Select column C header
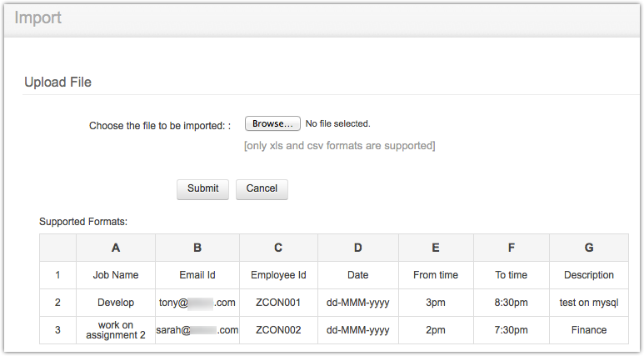The width and height of the screenshot is (644, 356). point(278,248)
